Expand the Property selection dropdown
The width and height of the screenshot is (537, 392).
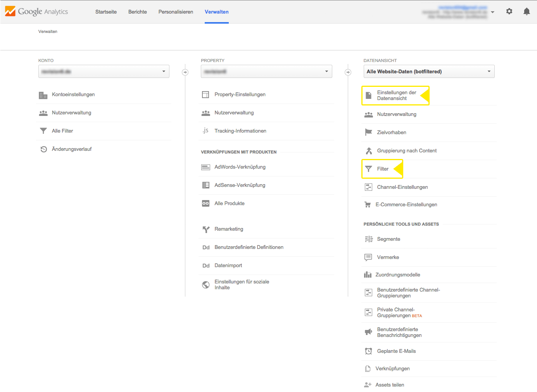coord(266,71)
